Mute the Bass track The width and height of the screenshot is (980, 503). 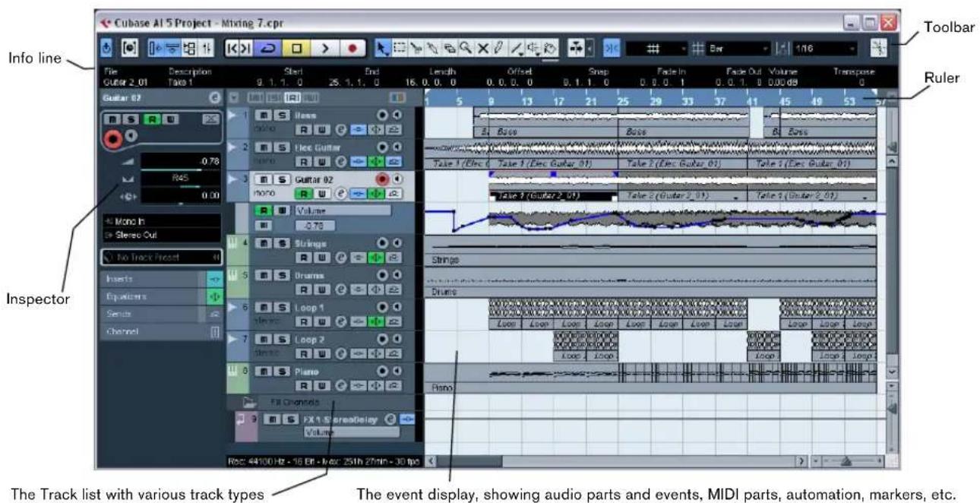tap(262, 114)
